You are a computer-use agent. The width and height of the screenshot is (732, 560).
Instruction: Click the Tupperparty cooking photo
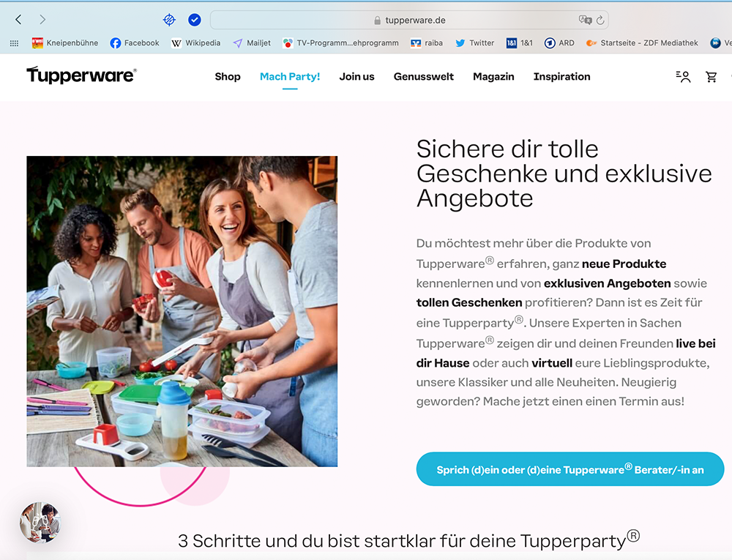pyautogui.click(x=182, y=311)
